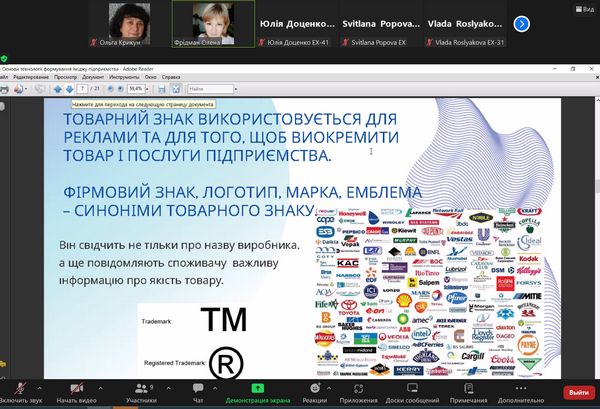600x409 pixels.
Task: Go to next page with down arrow
Action: 70,88
